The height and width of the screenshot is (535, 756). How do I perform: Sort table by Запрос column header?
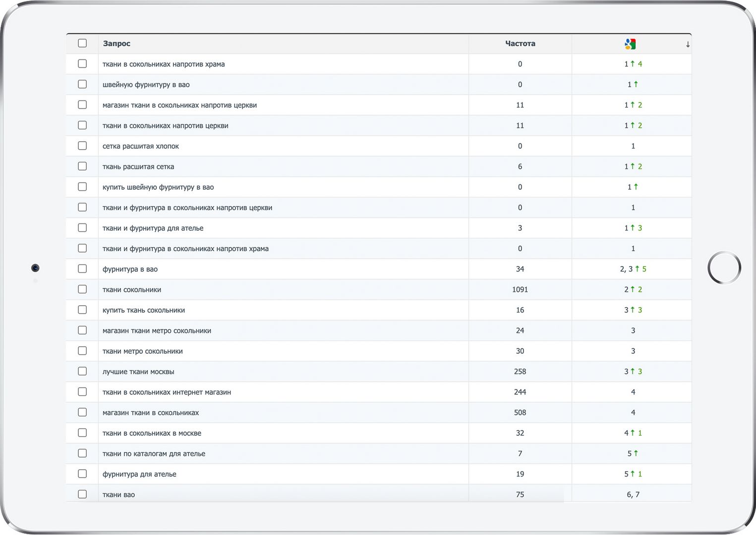coord(116,44)
